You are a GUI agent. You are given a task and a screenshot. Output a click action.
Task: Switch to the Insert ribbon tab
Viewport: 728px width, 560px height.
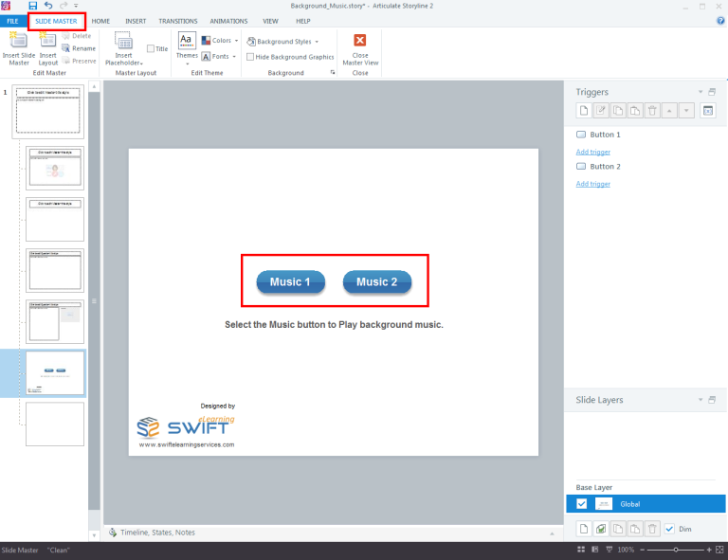pos(136,20)
